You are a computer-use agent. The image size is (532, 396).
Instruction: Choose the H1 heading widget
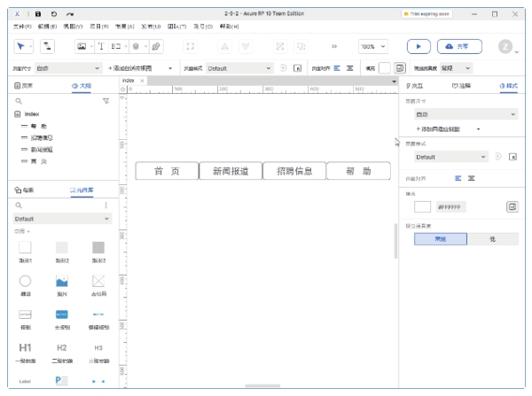[25, 347]
